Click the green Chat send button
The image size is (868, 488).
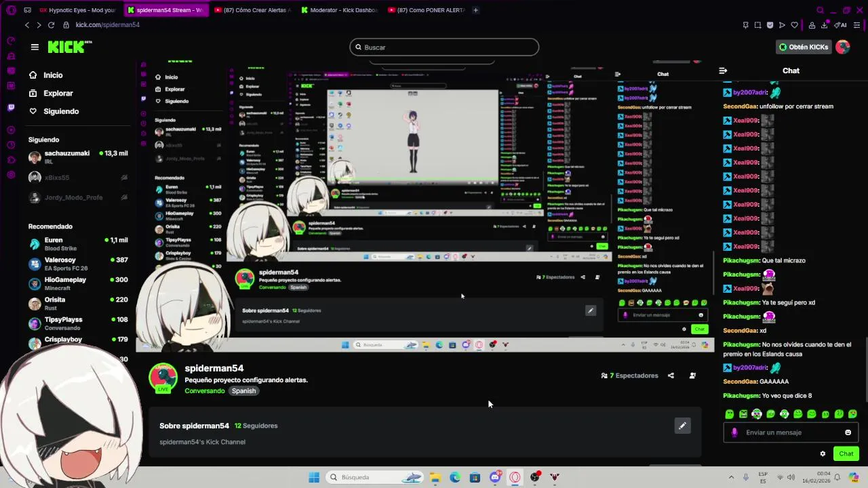(846, 453)
